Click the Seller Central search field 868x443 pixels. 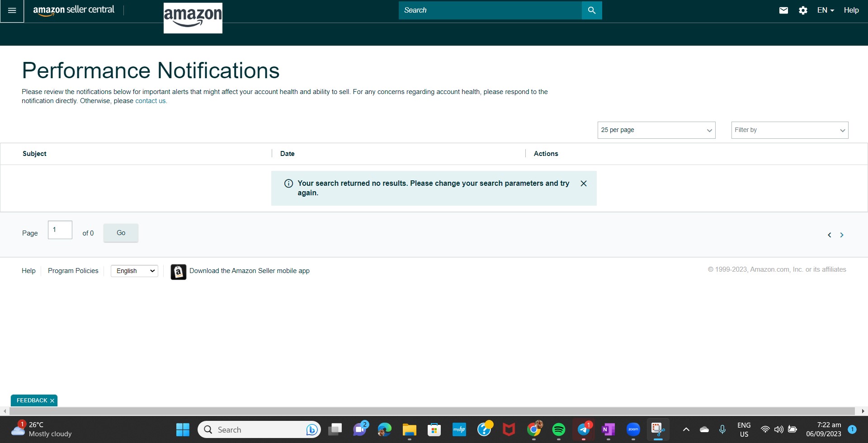tap(490, 10)
